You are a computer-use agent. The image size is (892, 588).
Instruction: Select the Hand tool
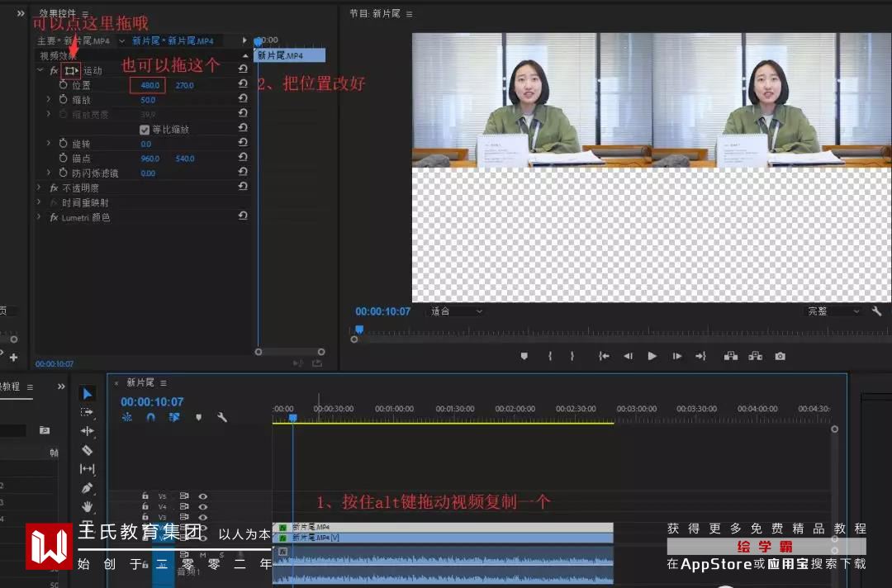[x=87, y=506]
